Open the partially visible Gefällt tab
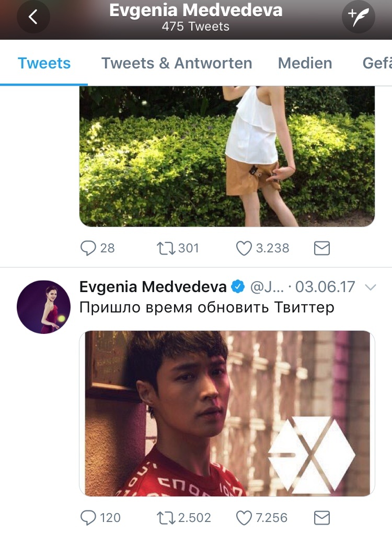Image resolution: width=392 pixels, height=534 pixels. [377, 63]
